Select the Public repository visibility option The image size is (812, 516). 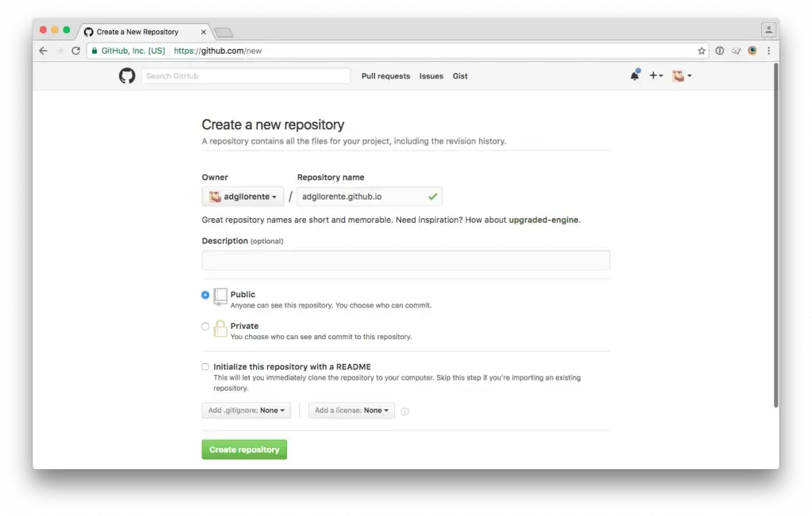(205, 295)
